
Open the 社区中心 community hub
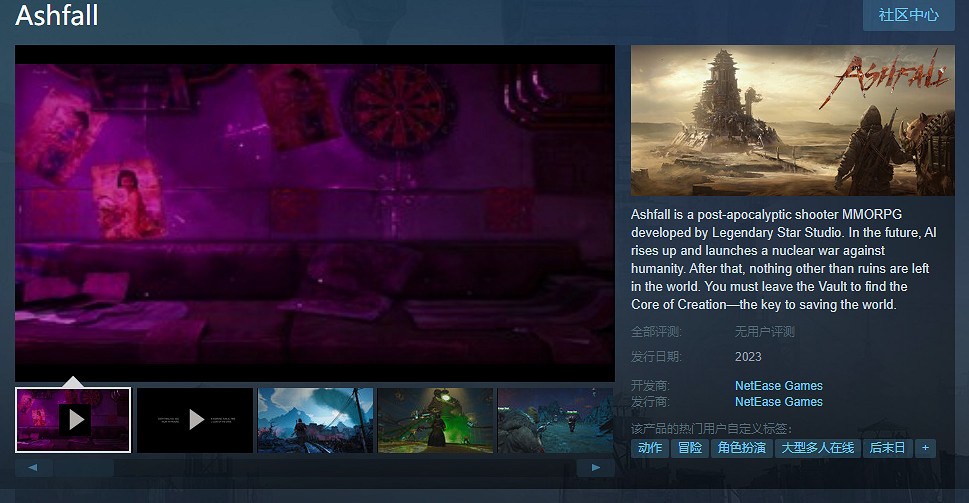click(x=908, y=15)
